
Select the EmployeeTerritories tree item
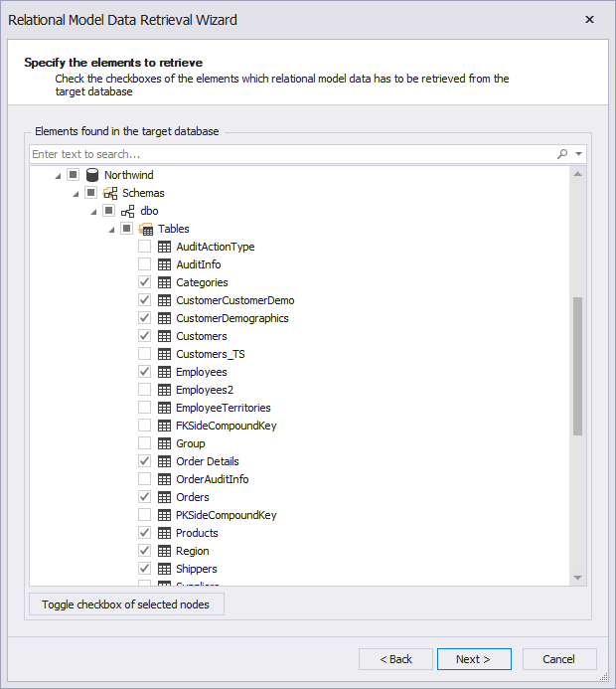pos(223,408)
